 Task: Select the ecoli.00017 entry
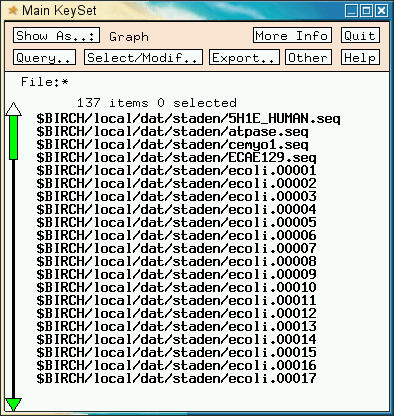[176, 378]
